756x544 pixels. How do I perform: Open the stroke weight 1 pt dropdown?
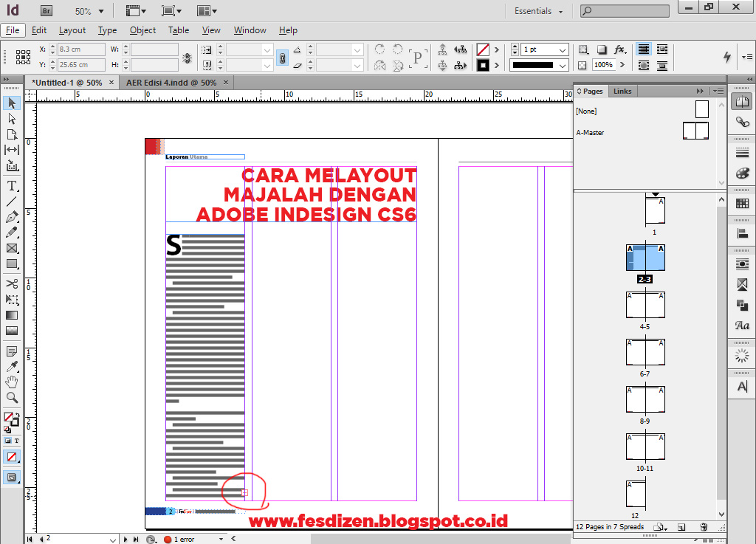562,49
